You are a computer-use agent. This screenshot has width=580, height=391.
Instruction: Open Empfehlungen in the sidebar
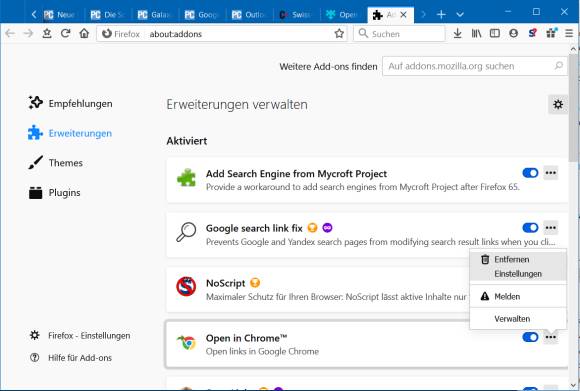pos(70,103)
